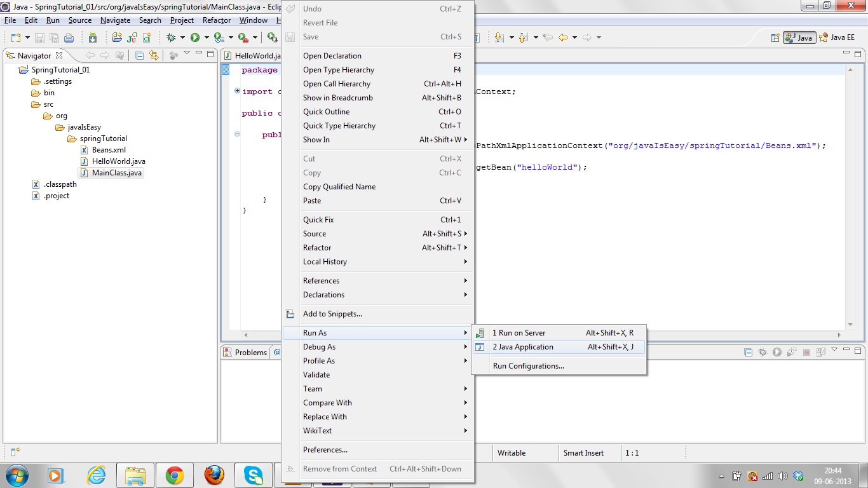Click the green Run toolbar icon

tap(195, 37)
